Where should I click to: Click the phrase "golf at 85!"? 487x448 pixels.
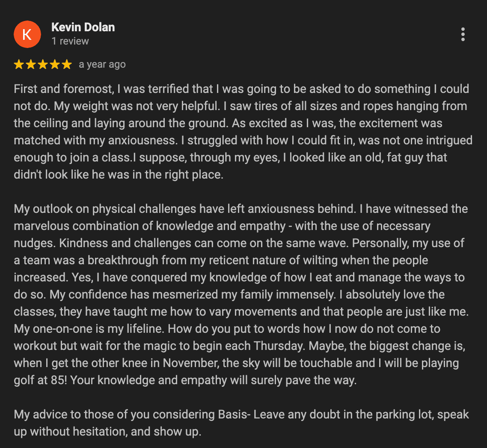(x=40, y=380)
